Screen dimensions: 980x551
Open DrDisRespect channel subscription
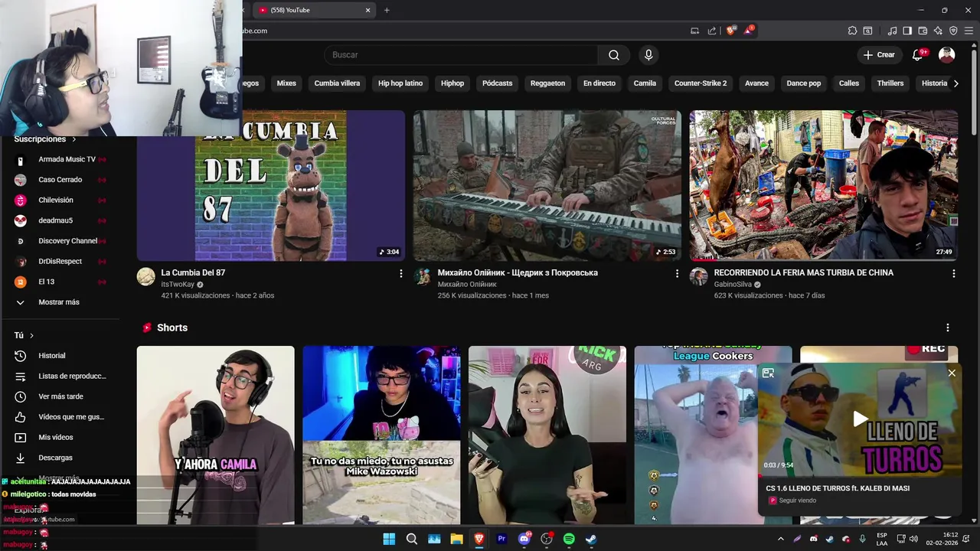60,262
